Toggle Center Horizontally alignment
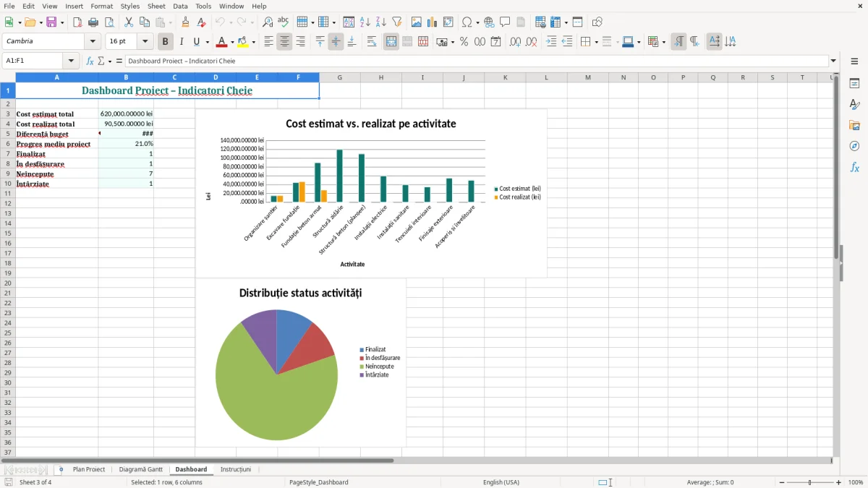The width and height of the screenshot is (868, 488). pos(285,42)
